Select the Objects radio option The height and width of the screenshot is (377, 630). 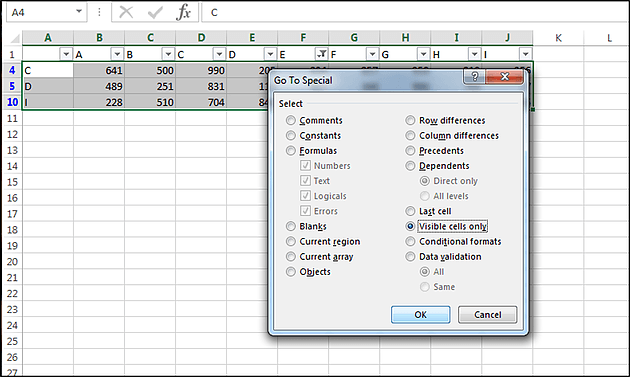290,272
